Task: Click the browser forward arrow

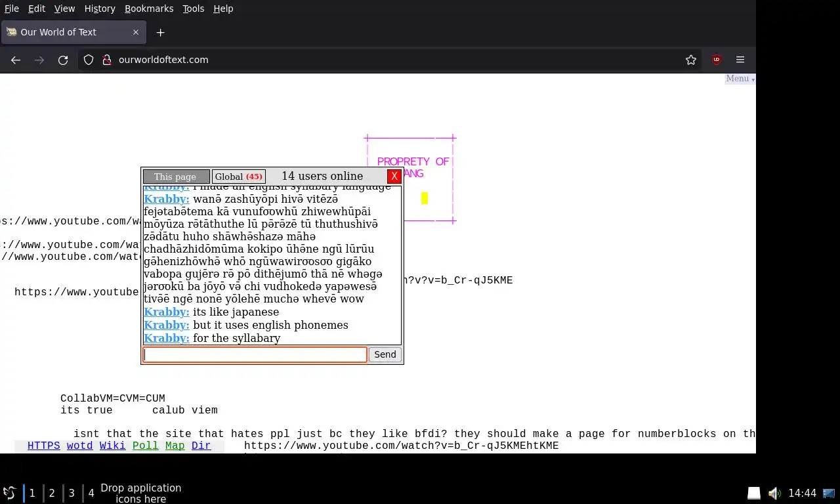Action: (x=39, y=60)
